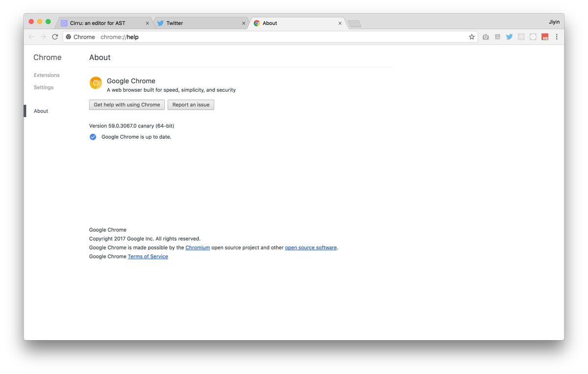Click the About page heading

pos(100,57)
